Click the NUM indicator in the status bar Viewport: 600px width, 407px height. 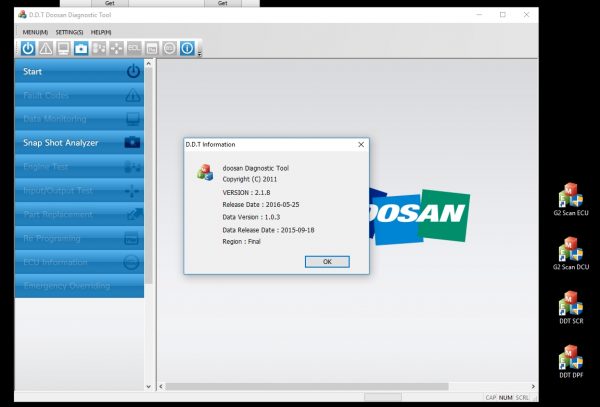pyautogui.click(x=505, y=398)
